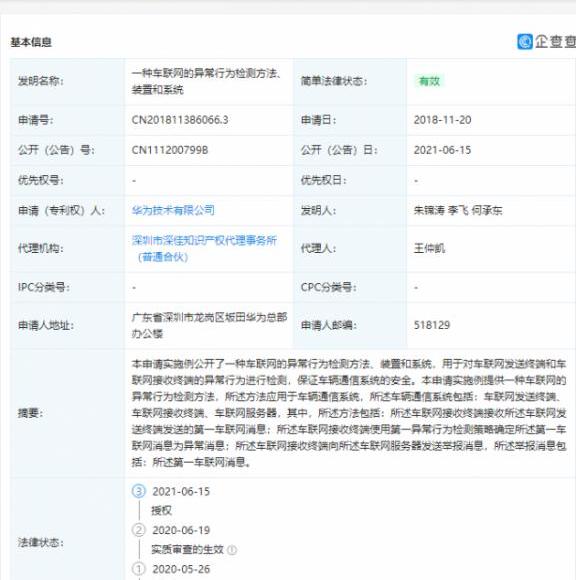This screenshot has width=576, height=580.
Task: Click the 基本信息 section heading
Action: click(31, 42)
